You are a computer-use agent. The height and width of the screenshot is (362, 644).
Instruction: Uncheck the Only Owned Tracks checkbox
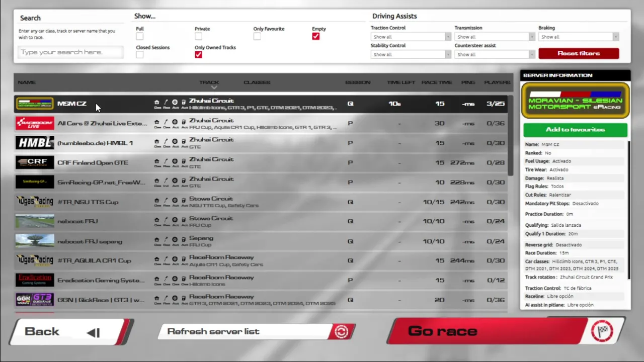pyautogui.click(x=198, y=55)
